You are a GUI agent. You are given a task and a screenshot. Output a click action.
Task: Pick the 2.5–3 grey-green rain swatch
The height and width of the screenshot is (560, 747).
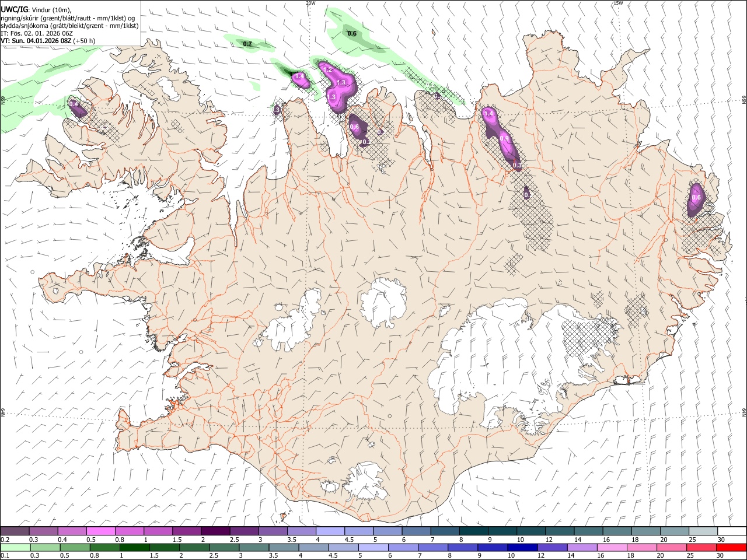(x=225, y=548)
